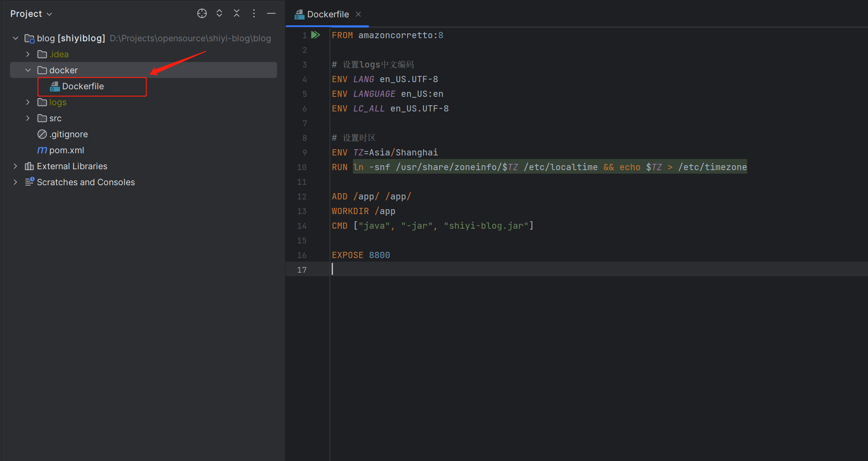Hide the Project tool window with minimize icon
Viewport: 868px width, 461px height.
[x=271, y=13]
